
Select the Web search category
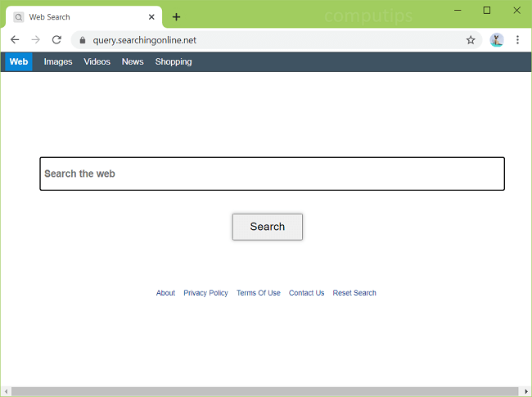click(19, 61)
